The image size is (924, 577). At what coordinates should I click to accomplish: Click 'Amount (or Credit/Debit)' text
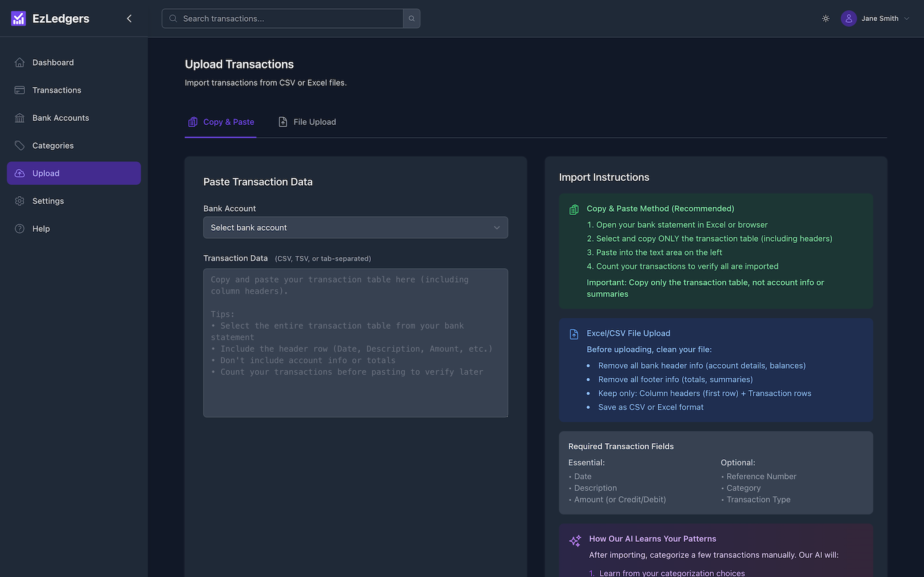[620, 500]
